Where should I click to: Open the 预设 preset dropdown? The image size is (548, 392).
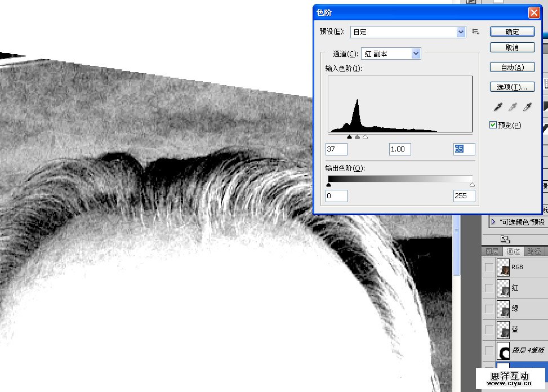click(461, 32)
